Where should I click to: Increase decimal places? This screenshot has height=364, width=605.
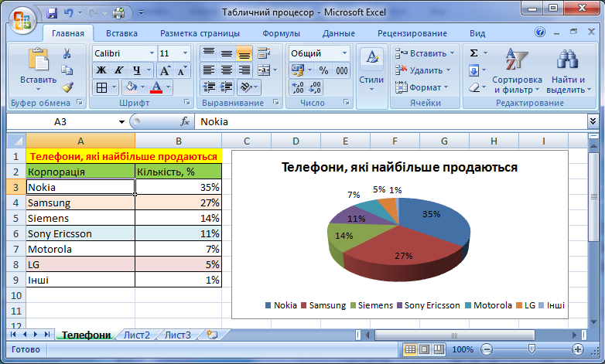pyautogui.click(x=298, y=87)
